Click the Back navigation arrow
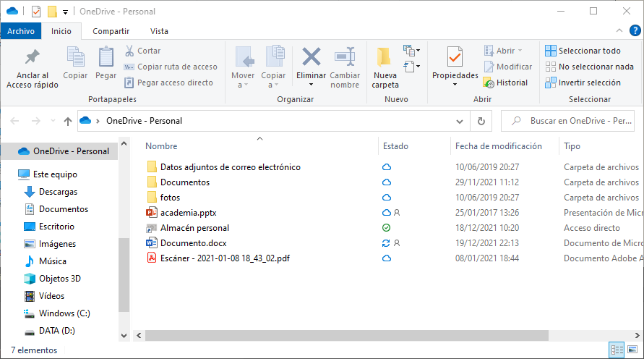Image resolution: width=644 pixels, height=359 pixels. [x=14, y=121]
